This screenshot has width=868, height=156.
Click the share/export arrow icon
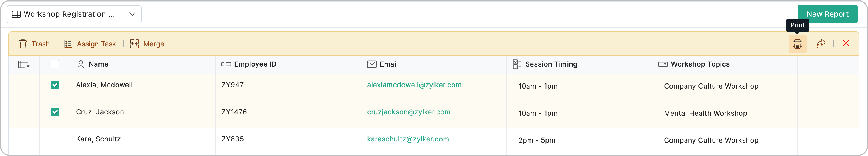click(821, 44)
